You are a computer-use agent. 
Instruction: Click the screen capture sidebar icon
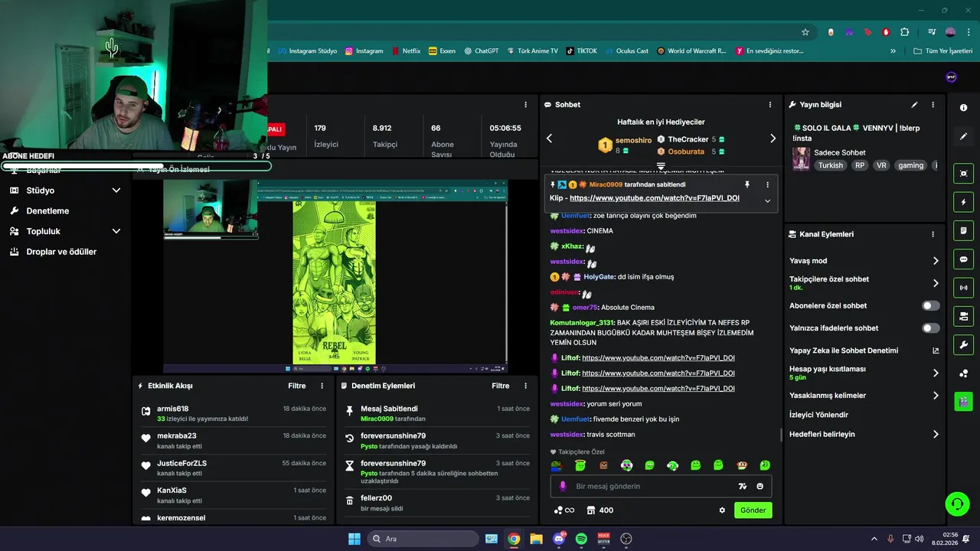coord(963,174)
